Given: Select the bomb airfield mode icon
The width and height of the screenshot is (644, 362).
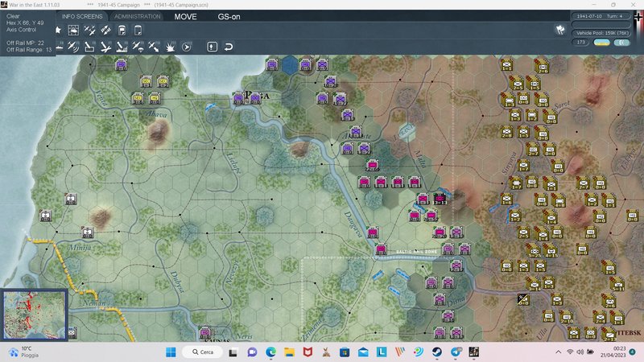Looking at the screenshot, I should (x=105, y=47).
